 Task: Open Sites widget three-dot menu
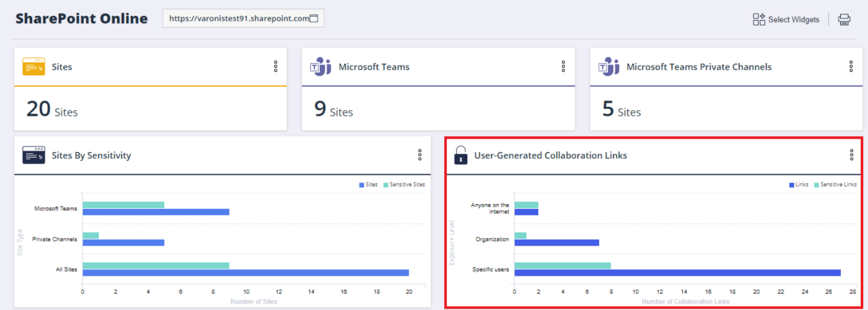(x=276, y=67)
